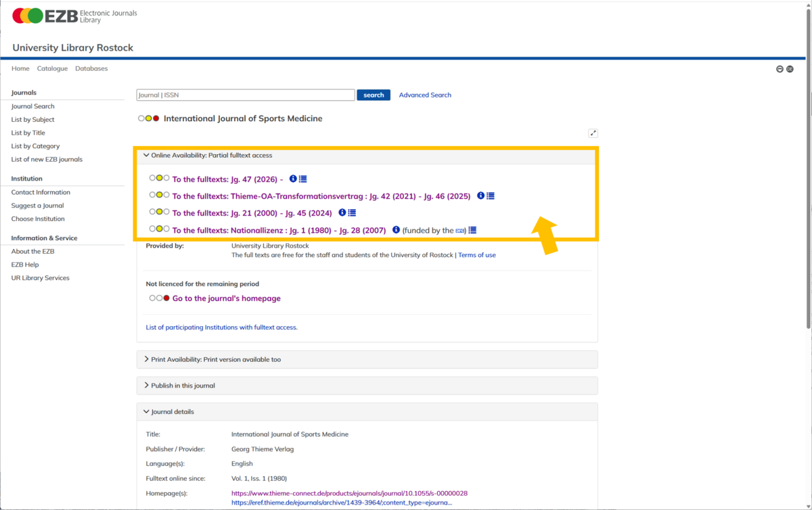Click the contrast icon left of DE
The height and width of the screenshot is (510, 812).
(x=780, y=69)
